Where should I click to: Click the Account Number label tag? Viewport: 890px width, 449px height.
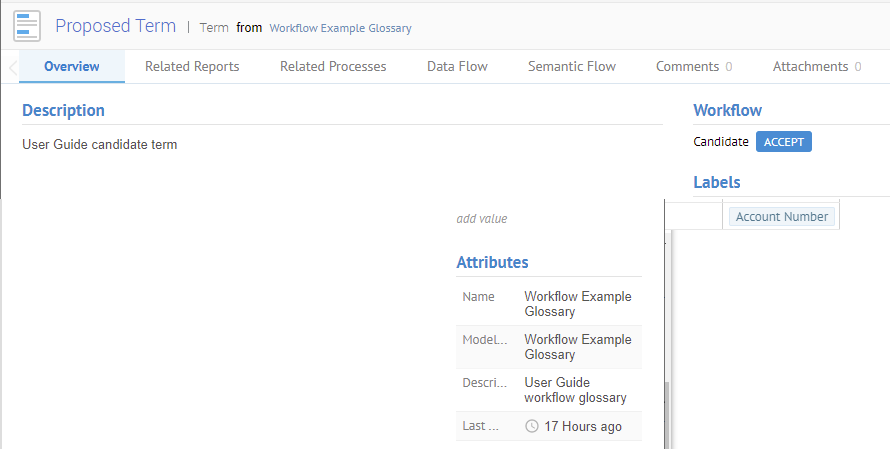coord(782,217)
